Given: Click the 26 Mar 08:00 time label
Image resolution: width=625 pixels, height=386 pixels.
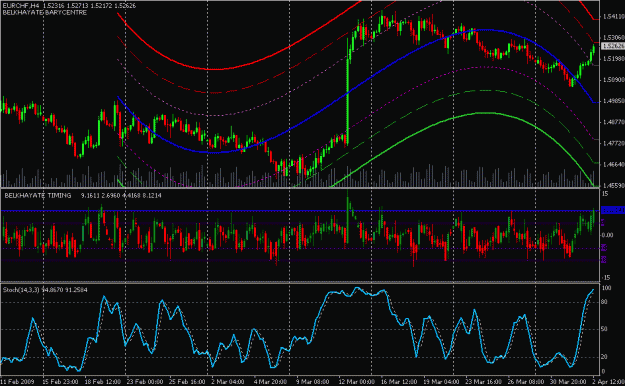Looking at the screenshot, I should 525,382.
